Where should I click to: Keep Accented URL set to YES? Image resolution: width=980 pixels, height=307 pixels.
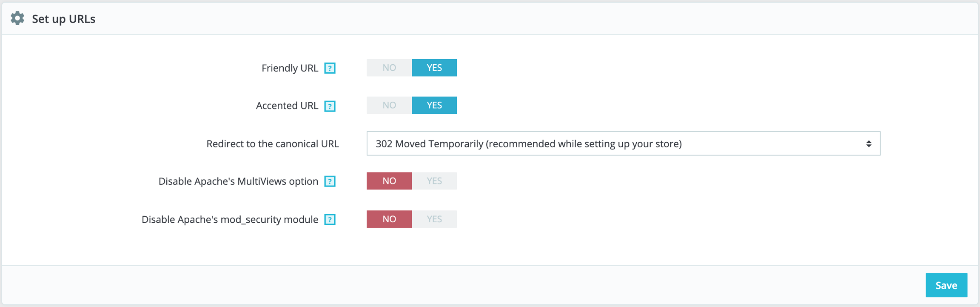[434, 105]
